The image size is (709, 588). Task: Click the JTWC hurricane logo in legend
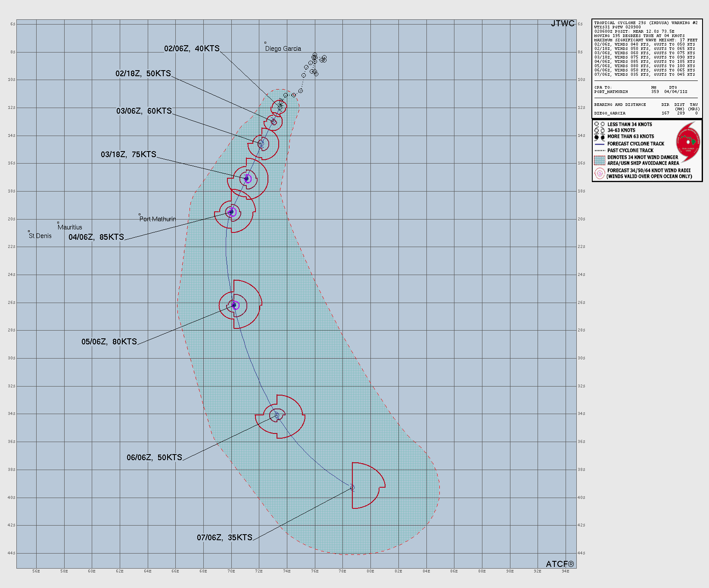click(x=688, y=141)
